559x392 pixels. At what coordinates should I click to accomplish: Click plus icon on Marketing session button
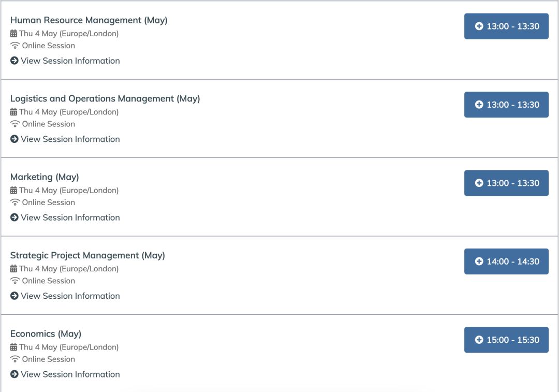(x=479, y=183)
